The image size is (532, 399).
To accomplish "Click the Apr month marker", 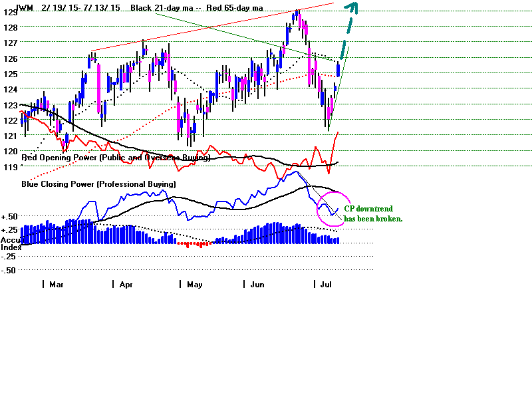I will 126,284.
